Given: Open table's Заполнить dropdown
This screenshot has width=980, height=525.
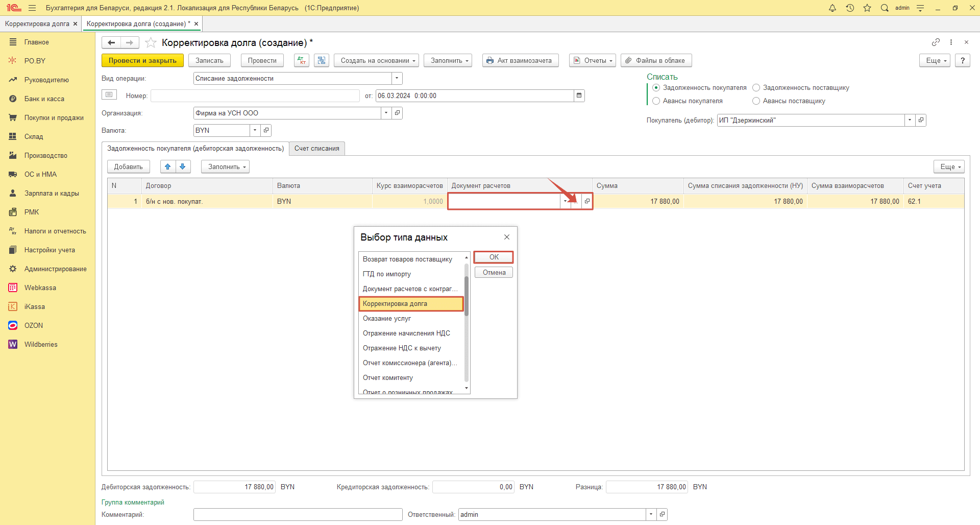Looking at the screenshot, I should [225, 166].
